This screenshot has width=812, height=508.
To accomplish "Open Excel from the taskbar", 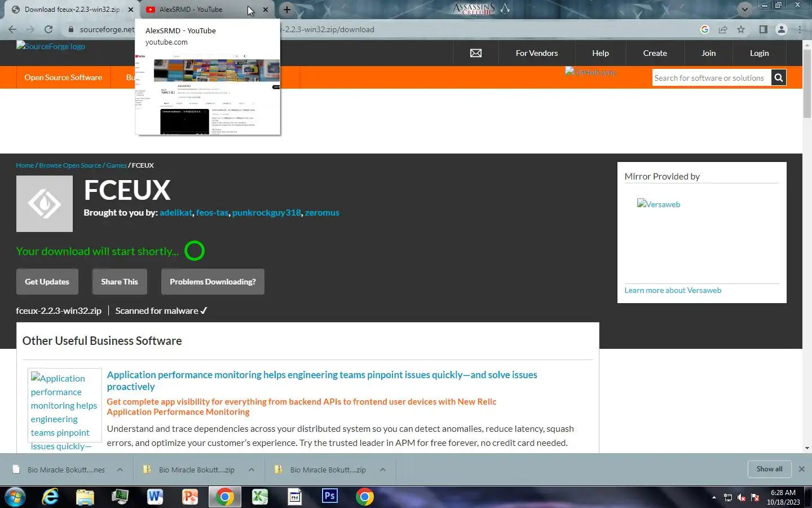I will point(260,497).
